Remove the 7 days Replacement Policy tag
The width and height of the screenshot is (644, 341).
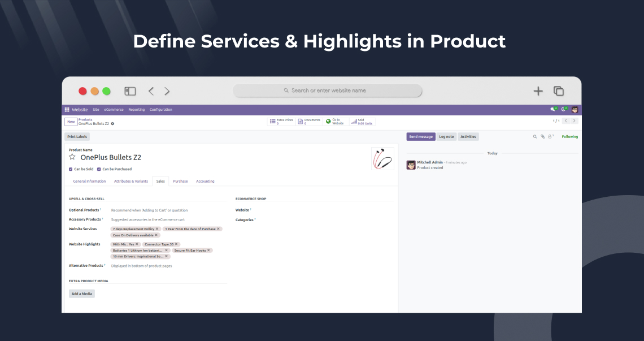157,228
